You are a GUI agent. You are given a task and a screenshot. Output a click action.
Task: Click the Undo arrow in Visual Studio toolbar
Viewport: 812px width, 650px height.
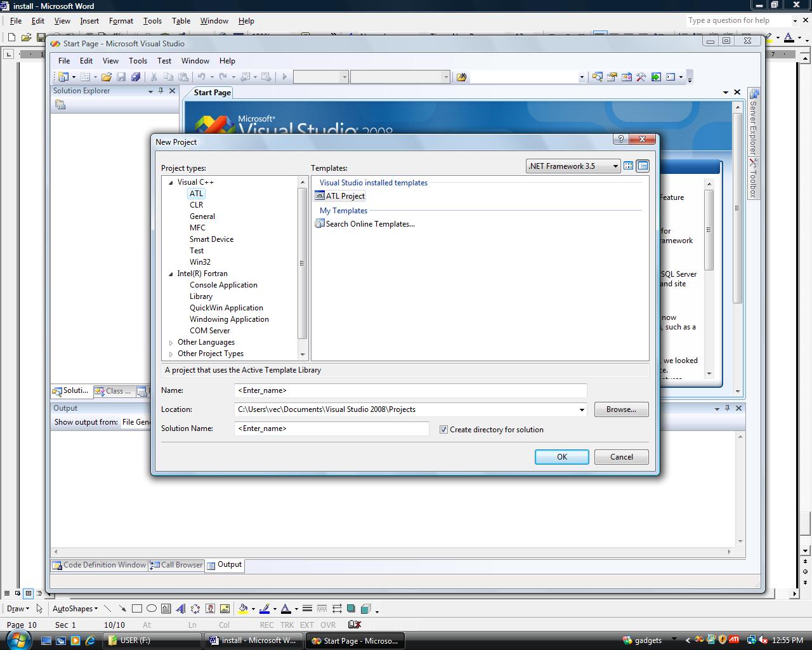coord(202,77)
